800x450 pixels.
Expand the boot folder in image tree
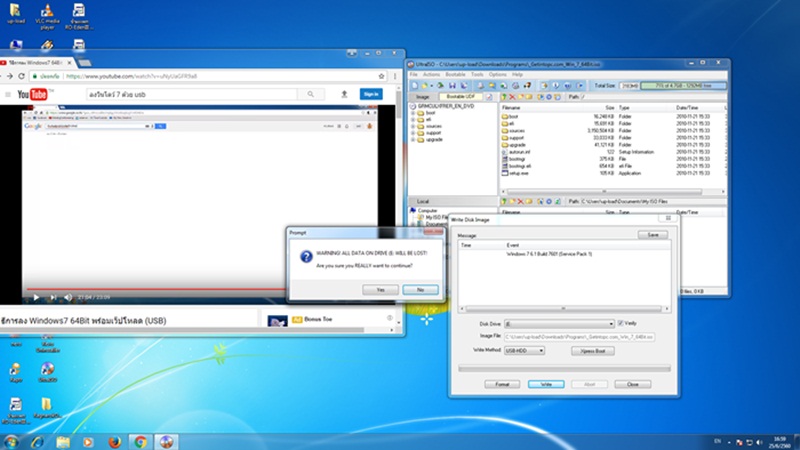413,113
